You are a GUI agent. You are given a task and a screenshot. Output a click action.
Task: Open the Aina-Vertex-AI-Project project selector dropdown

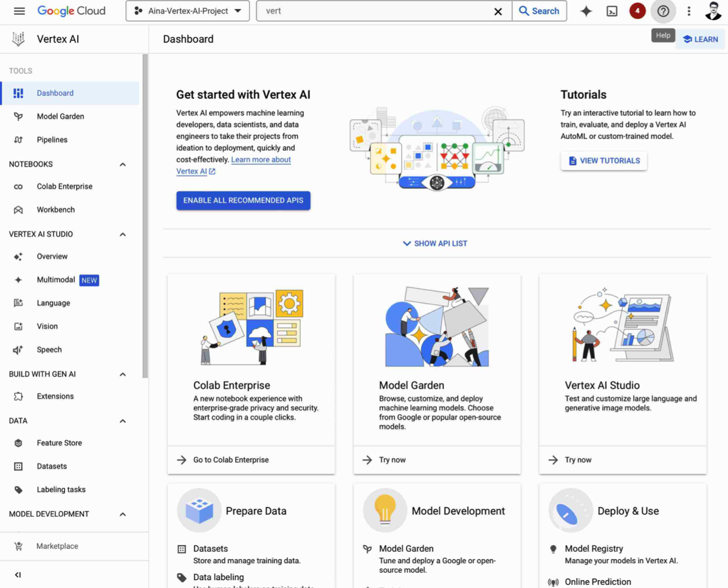tap(187, 11)
